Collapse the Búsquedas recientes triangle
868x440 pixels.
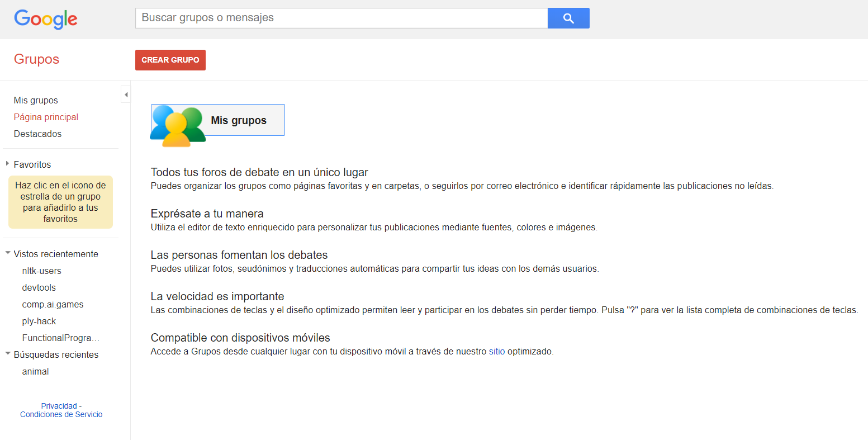8,354
